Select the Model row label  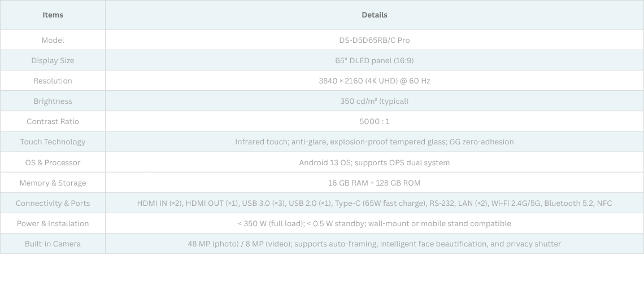(53, 40)
